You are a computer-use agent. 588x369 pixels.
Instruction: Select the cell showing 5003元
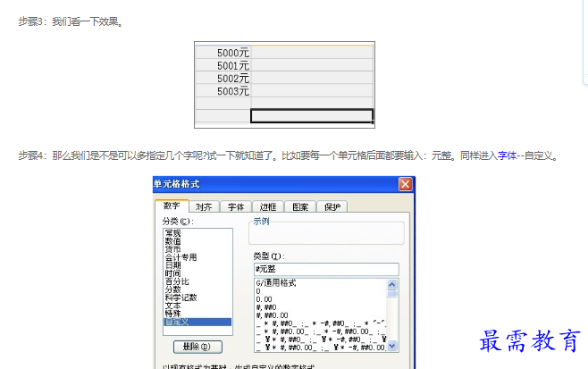point(223,91)
